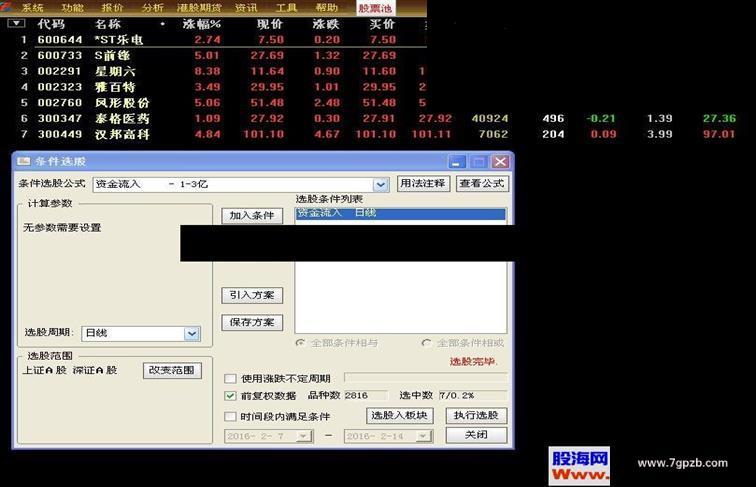Click the 保存方案 button
This screenshot has height=487, width=756.
[x=252, y=322]
